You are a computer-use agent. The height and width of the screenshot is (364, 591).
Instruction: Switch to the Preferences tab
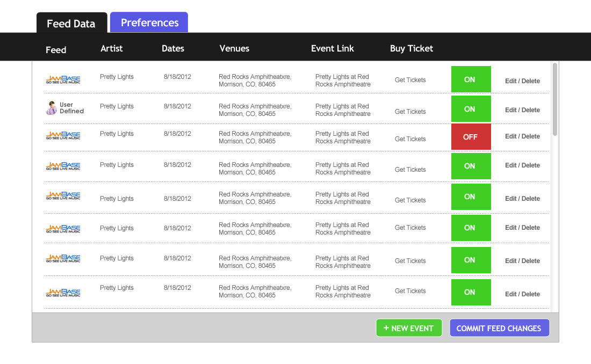click(x=149, y=23)
